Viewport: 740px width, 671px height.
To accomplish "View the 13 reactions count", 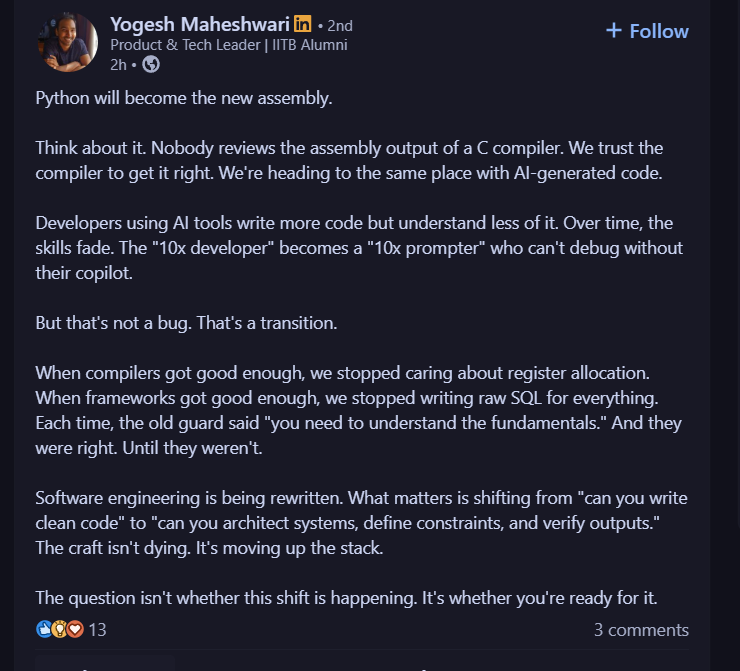I will tap(98, 630).
